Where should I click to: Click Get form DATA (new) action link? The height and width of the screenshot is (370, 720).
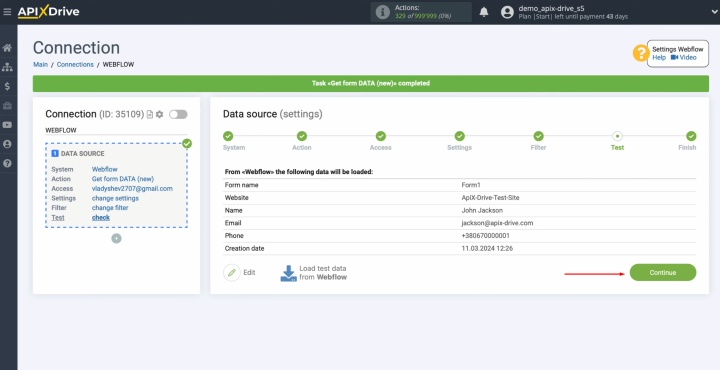(123, 179)
